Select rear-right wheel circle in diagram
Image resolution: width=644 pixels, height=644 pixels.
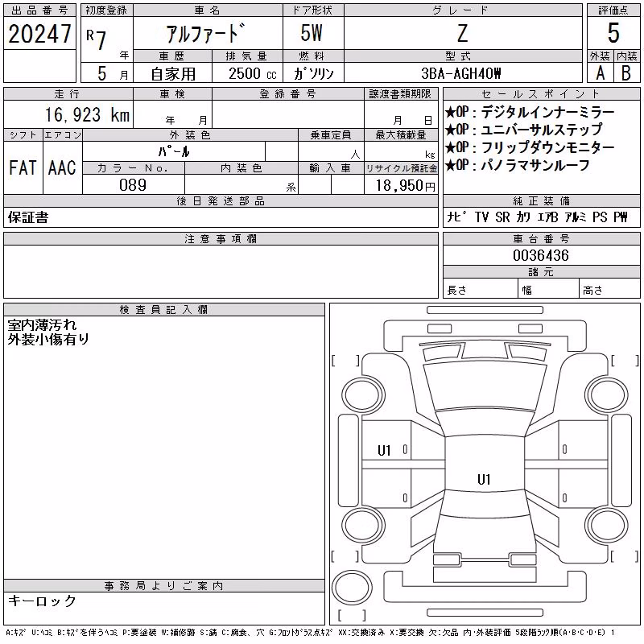607,525
